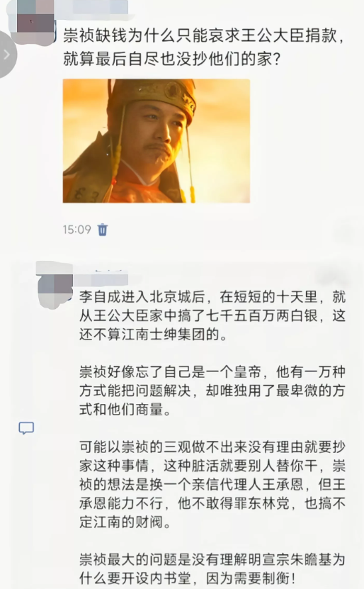Image resolution: width=364 pixels, height=589 pixels.
Task: Click the paragraph starting 崇祯好像忘了自己是一个皇帝
Action: (212, 391)
